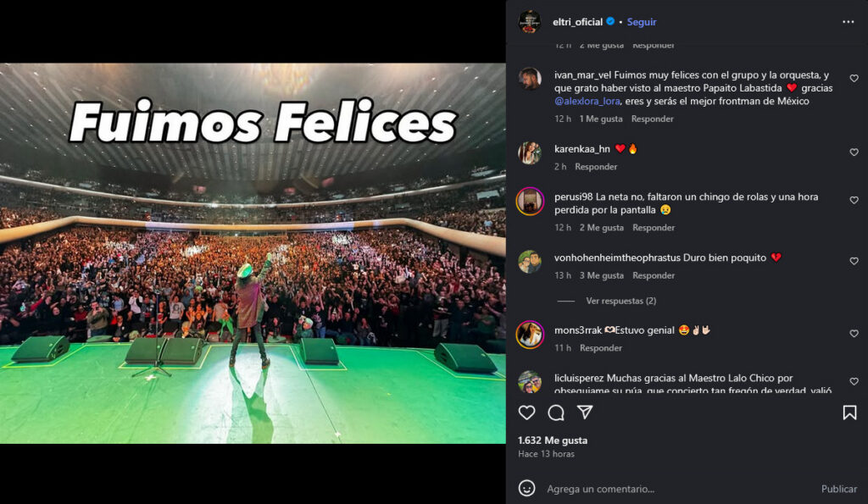Save post with the bookmark icon
Viewport: 868px width, 504px height.
coord(849,413)
